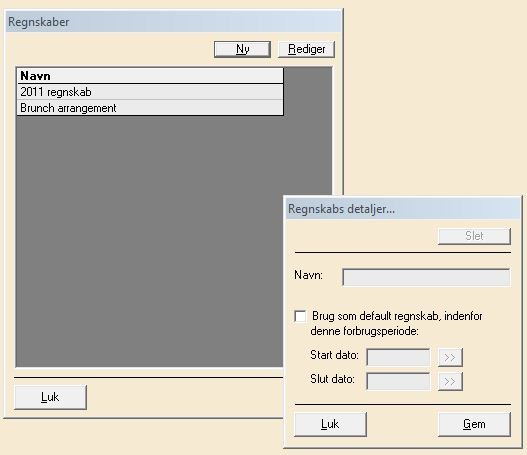Focus the Navn text field in details

coord(426,277)
